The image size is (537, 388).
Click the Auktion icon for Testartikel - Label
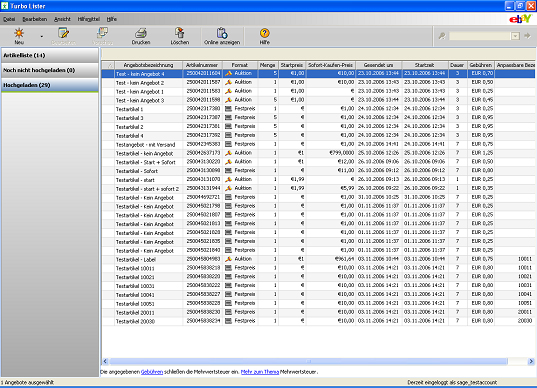(x=228, y=259)
